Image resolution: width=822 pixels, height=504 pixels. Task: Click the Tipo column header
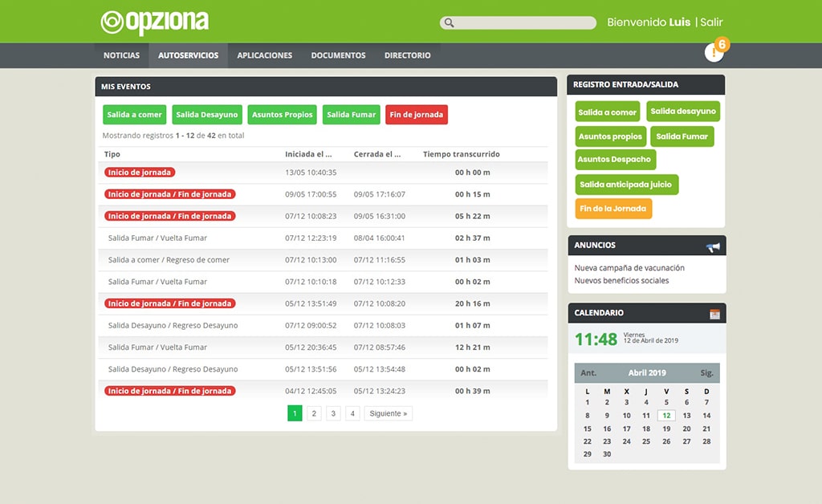(112, 154)
